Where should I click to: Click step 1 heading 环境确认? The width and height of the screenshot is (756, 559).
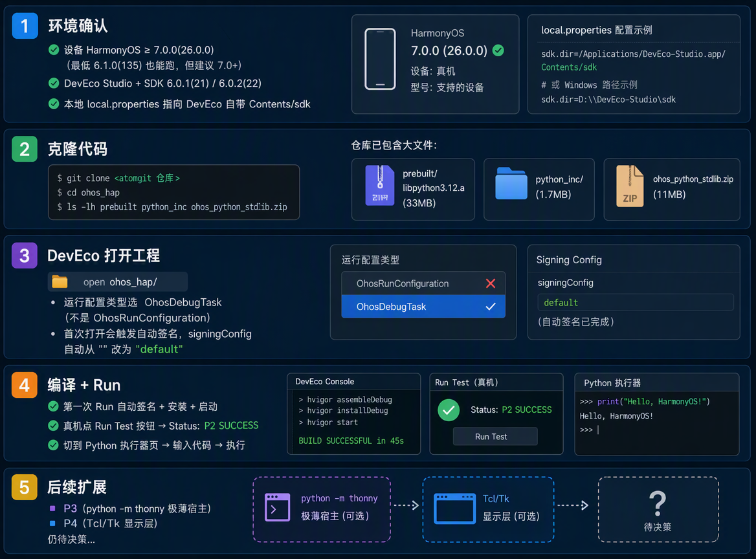point(78,25)
